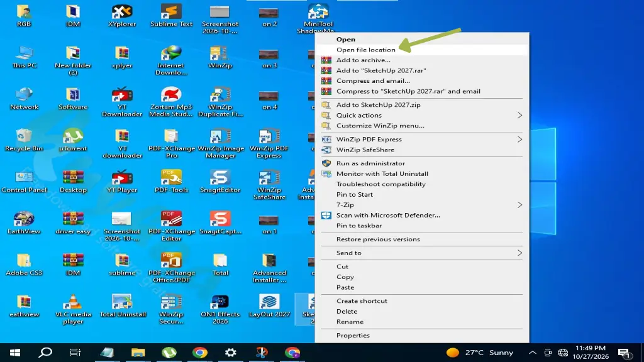
Task: Choose Open in the context menu
Action: (422, 40)
